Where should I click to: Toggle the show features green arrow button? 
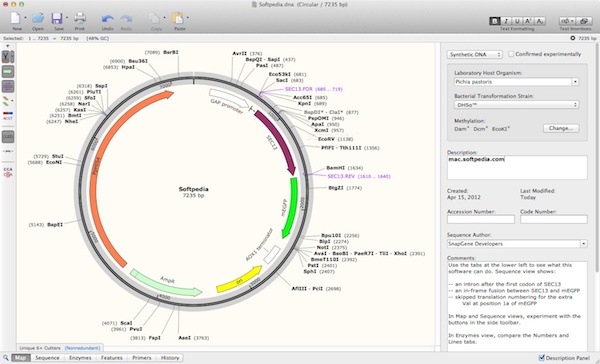point(8,72)
